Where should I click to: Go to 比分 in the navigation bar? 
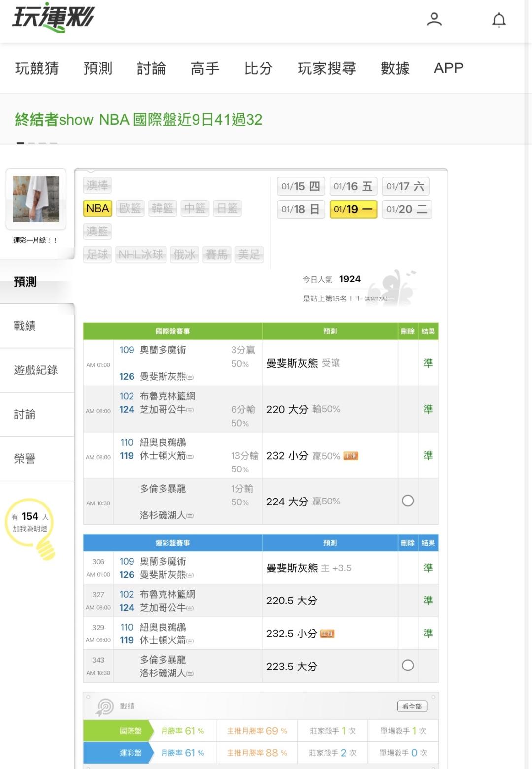pos(258,68)
